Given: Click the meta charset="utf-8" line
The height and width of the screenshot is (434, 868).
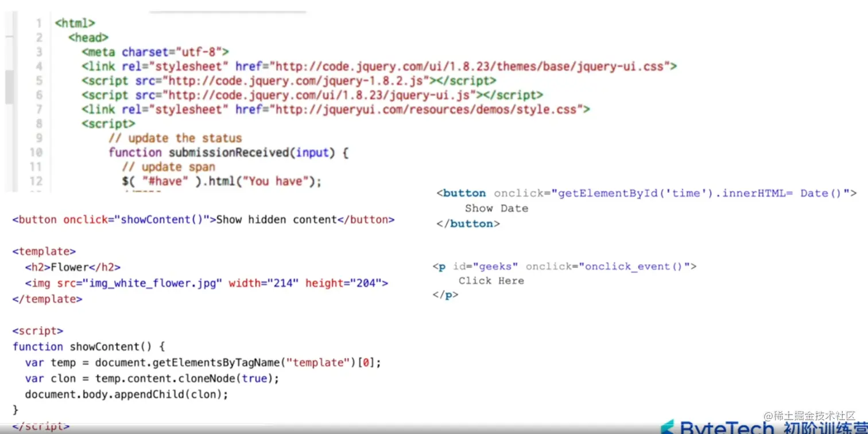Looking at the screenshot, I should 156,52.
